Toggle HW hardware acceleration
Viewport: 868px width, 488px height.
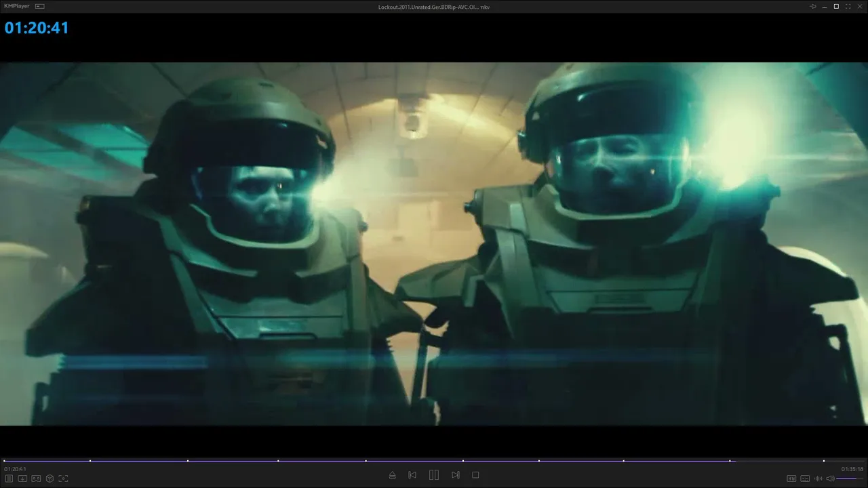pos(791,479)
